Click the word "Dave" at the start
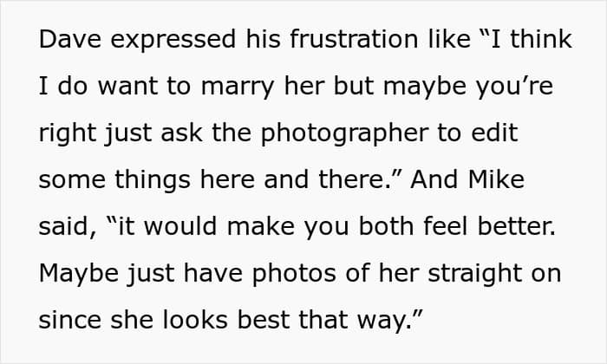This screenshot has width=607, height=364. (64, 40)
